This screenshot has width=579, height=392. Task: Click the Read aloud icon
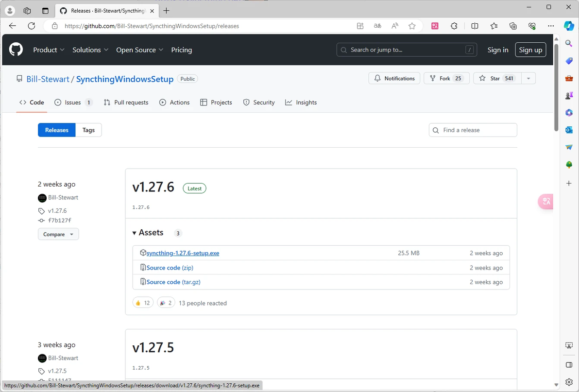395,26
